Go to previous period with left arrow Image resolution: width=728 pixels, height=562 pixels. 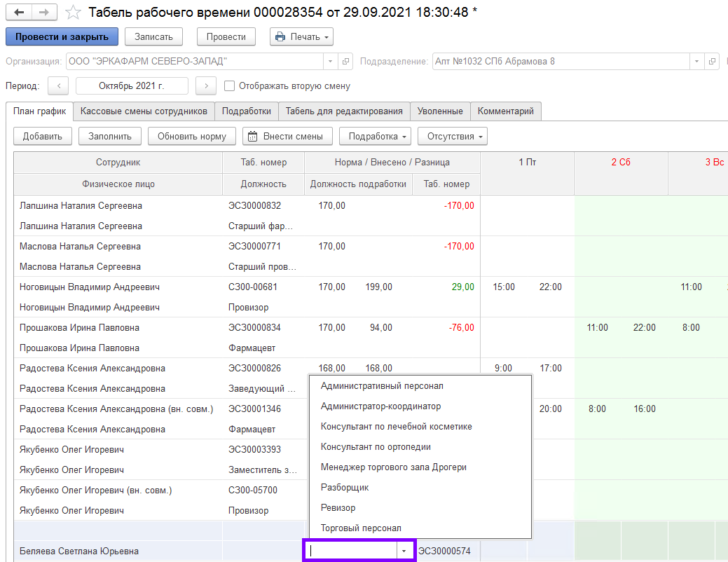(x=58, y=86)
